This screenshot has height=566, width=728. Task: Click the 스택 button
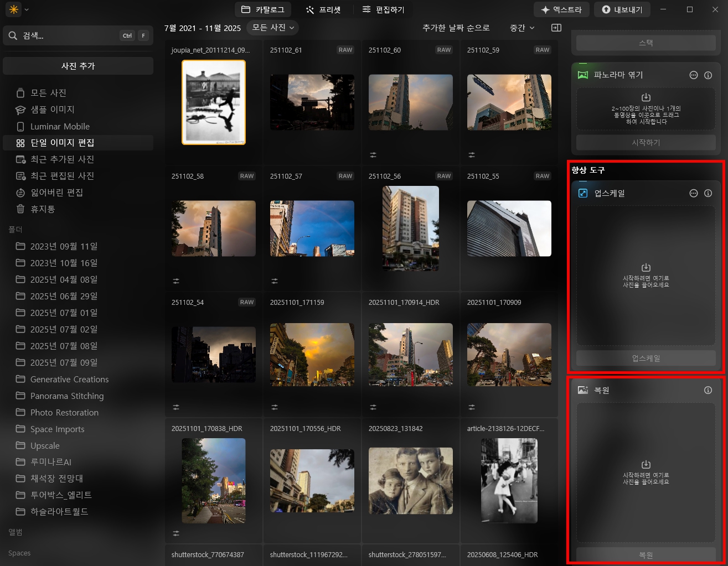[x=646, y=43]
